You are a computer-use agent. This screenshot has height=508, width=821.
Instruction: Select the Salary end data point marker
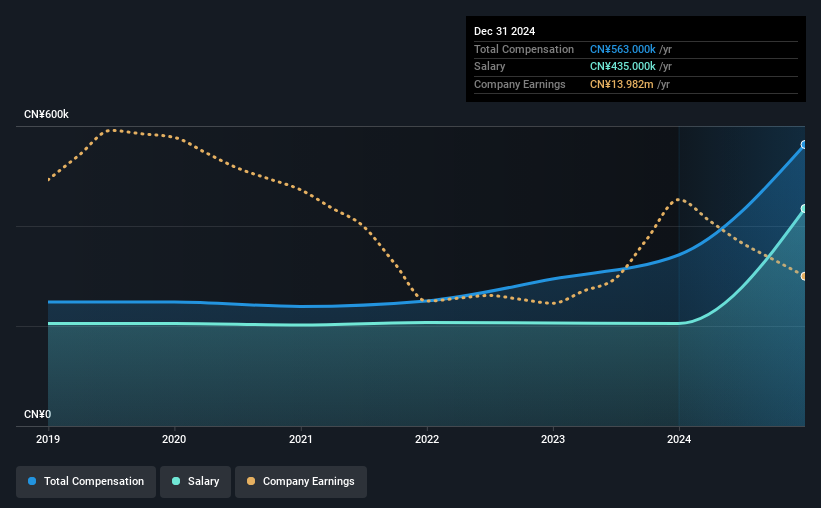click(x=804, y=209)
